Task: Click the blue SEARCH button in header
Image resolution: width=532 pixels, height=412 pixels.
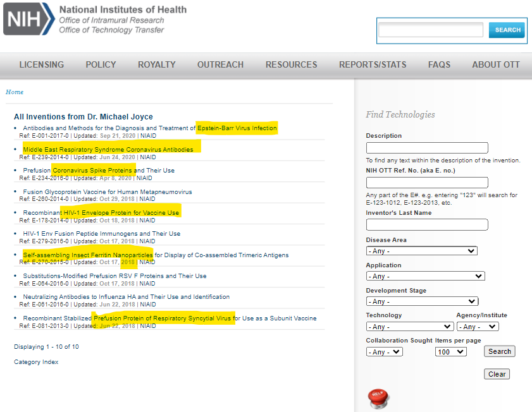Action: [507, 30]
